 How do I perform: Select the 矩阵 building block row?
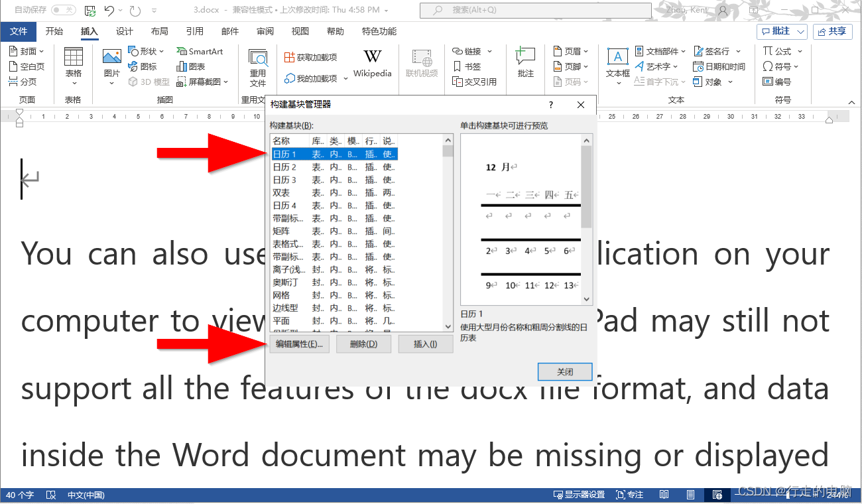[x=334, y=231]
